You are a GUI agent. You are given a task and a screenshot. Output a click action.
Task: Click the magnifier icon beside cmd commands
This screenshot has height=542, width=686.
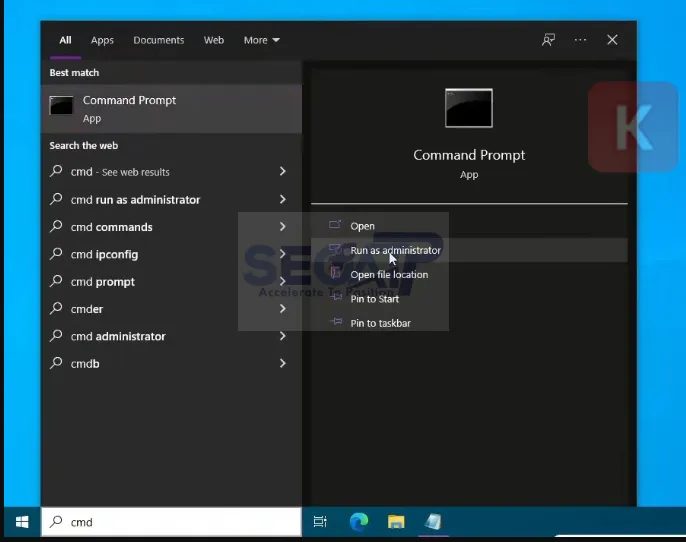click(56, 226)
